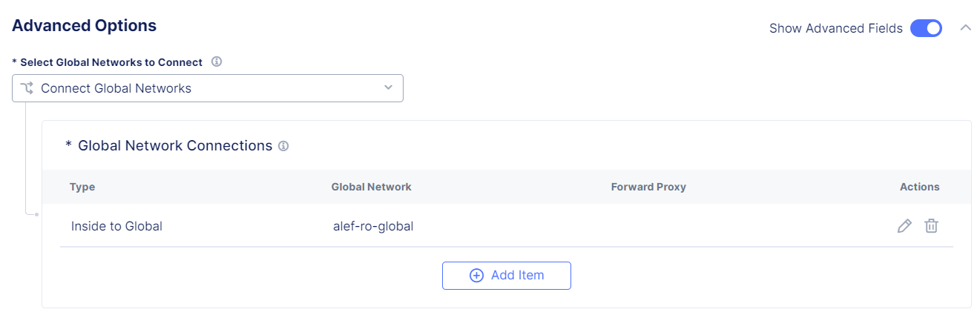Open the Connect Global Networks dropdown
The width and height of the screenshot is (980, 312).
pyautogui.click(x=208, y=88)
